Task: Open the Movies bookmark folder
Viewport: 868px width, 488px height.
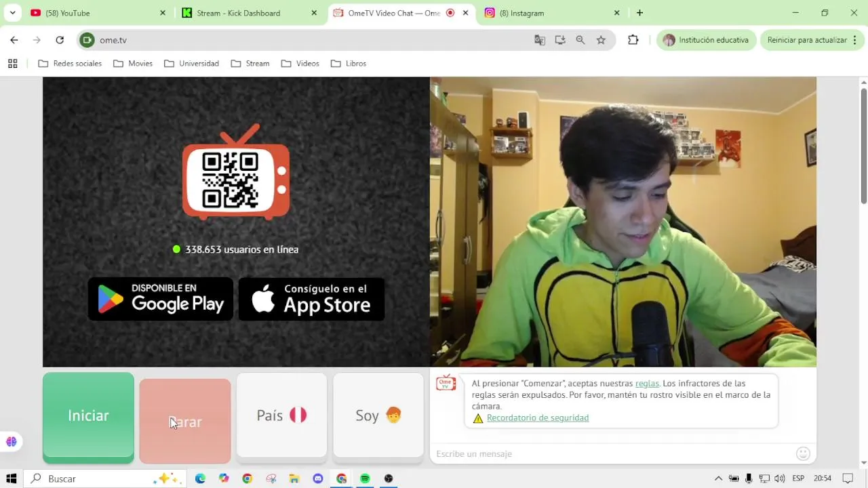Action: pos(133,64)
